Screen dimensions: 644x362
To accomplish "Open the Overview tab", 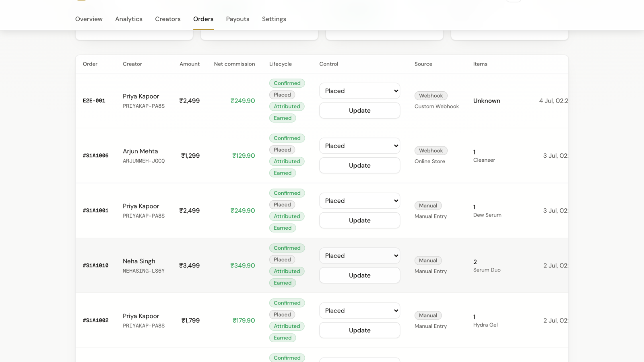I will point(89,19).
